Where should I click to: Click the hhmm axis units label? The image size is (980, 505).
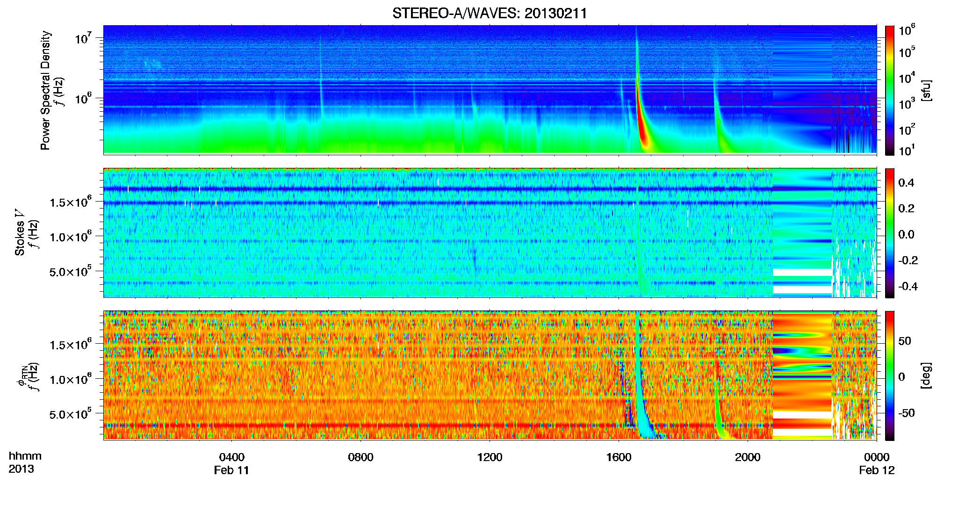[25, 456]
